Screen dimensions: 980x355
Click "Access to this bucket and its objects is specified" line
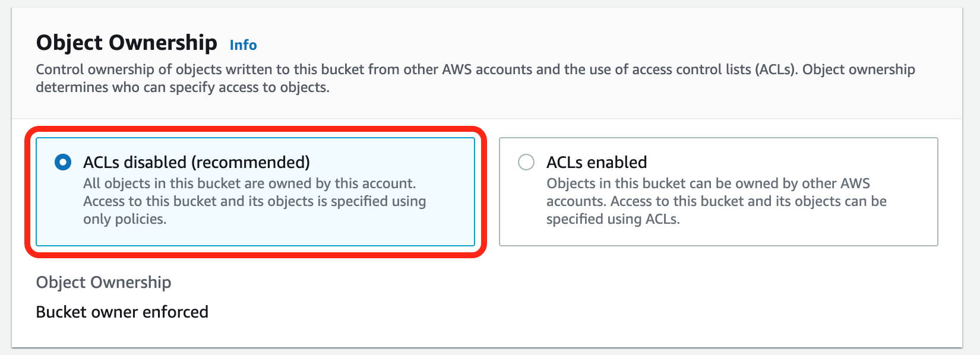[x=254, y=201]
